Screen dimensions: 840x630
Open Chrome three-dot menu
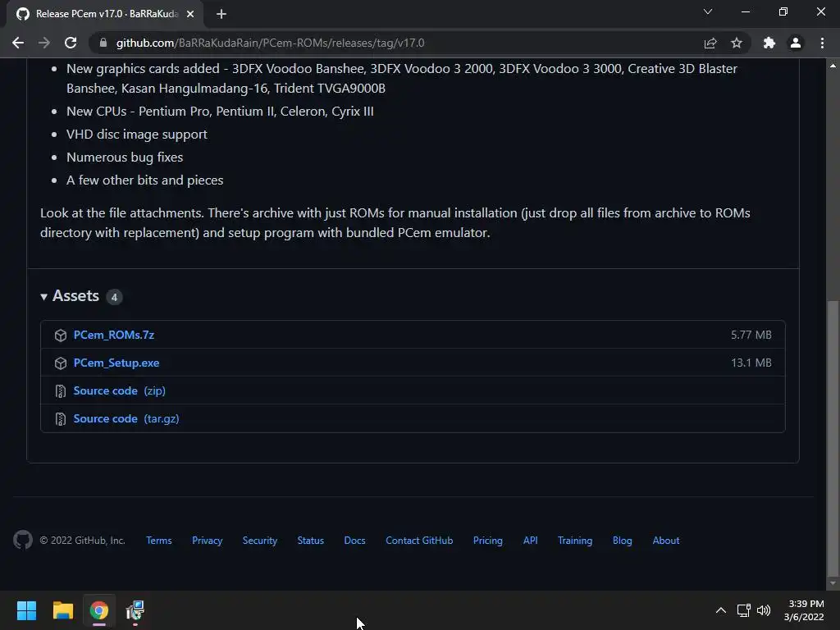[822, 43]
